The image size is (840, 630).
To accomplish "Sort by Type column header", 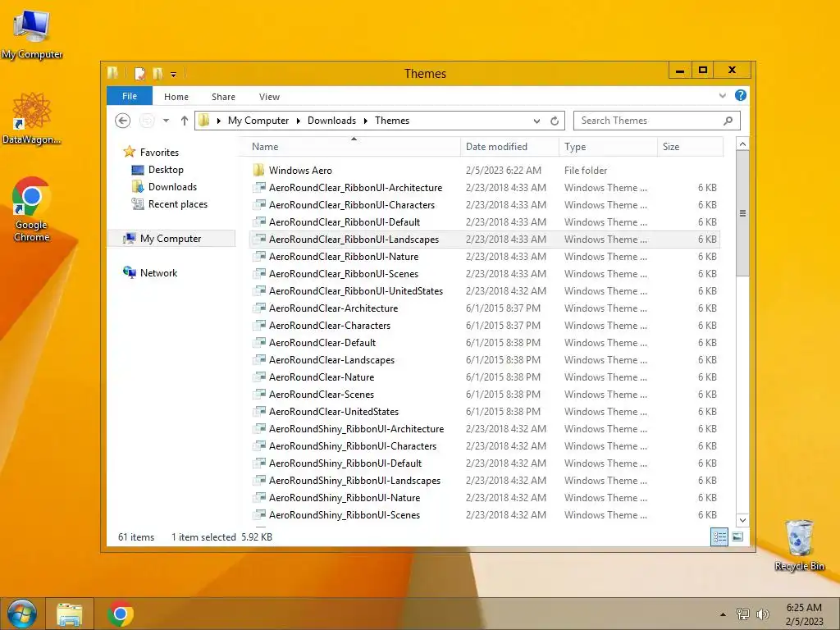I will click(x=608, y=147).
